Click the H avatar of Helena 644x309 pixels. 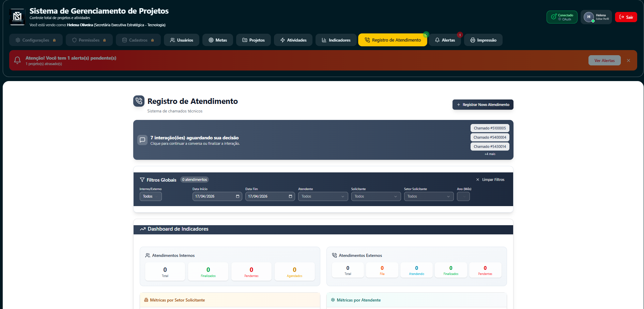point(588,17)
